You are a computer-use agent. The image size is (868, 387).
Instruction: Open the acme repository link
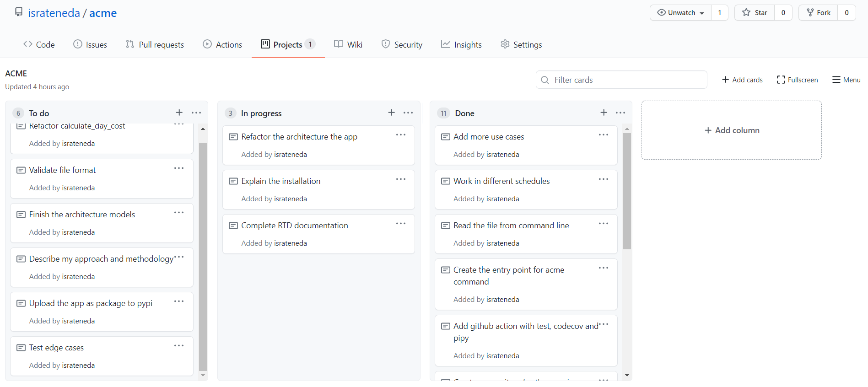pyautogui.click(x=103, y=13)
